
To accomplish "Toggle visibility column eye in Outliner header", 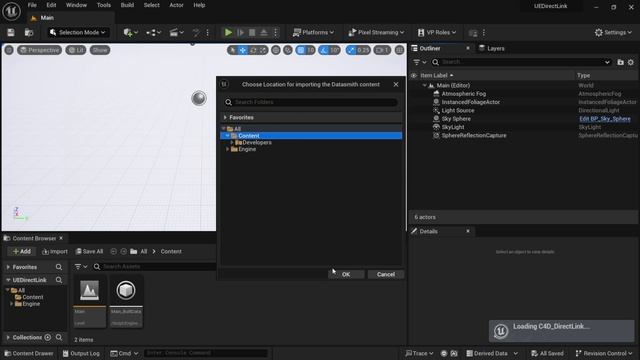I will 414,76.
